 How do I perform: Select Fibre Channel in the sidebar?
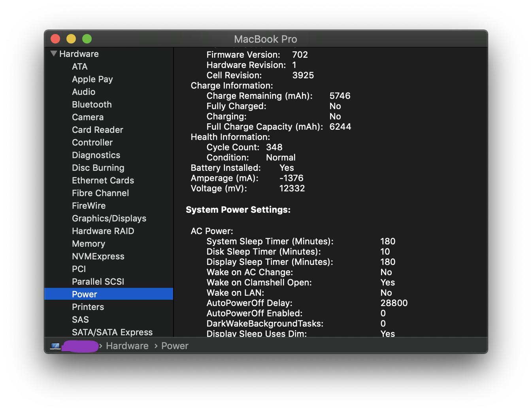point(100,193)
